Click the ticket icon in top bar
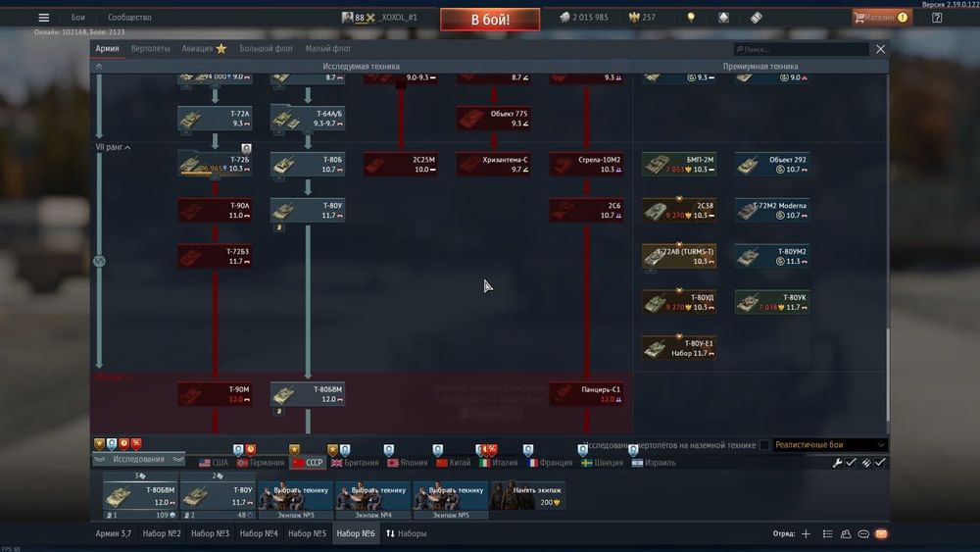The height and width of the screenshot is (552, 980). [x=757, y=18]
